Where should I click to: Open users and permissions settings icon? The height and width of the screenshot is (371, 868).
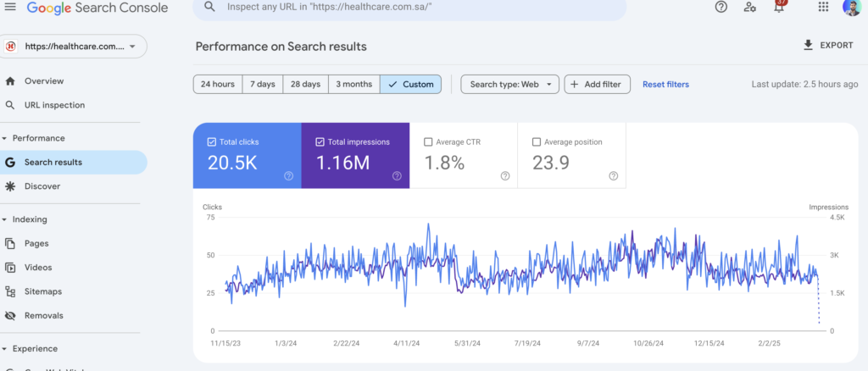click(x=750, y=7)
